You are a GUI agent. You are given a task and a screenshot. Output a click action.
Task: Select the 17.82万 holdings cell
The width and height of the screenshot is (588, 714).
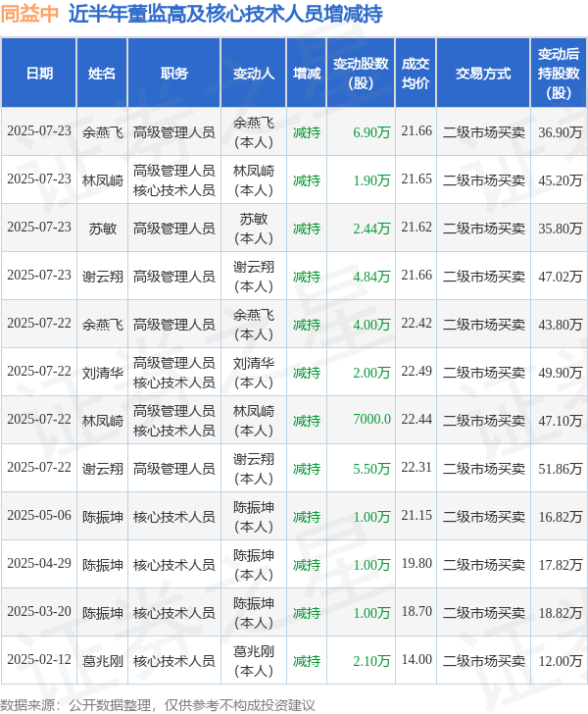tap(560, 565)
